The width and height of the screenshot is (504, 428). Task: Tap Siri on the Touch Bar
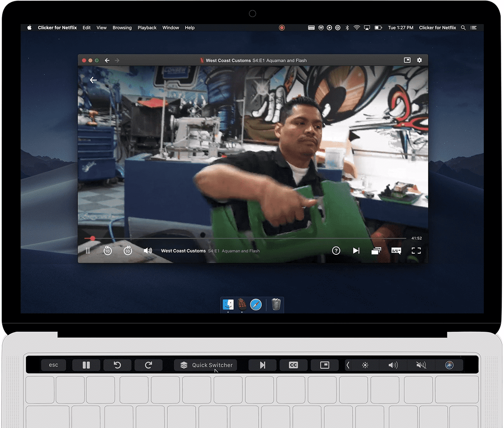pos(449,365)
